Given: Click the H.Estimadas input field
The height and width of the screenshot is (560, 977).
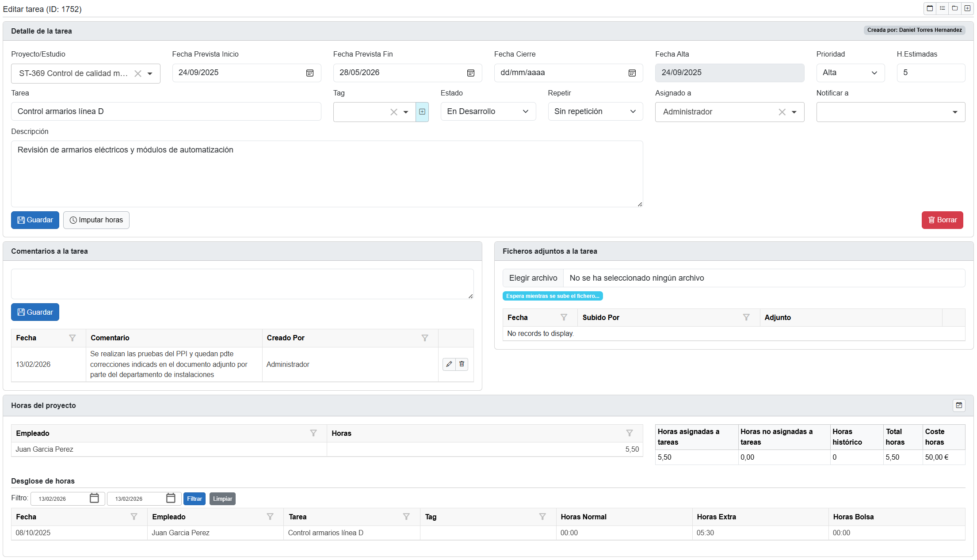Looking at the screenshot, I should (930, 73).
